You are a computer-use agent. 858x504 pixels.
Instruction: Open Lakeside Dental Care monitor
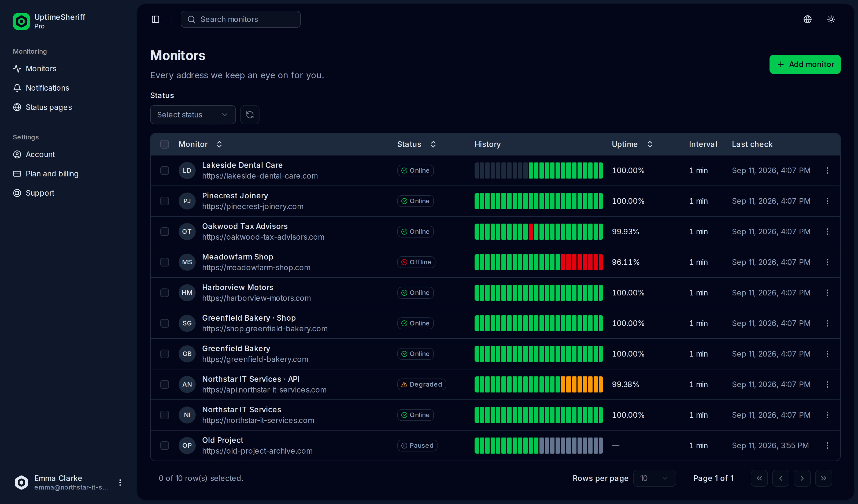[x=242, y=165]
